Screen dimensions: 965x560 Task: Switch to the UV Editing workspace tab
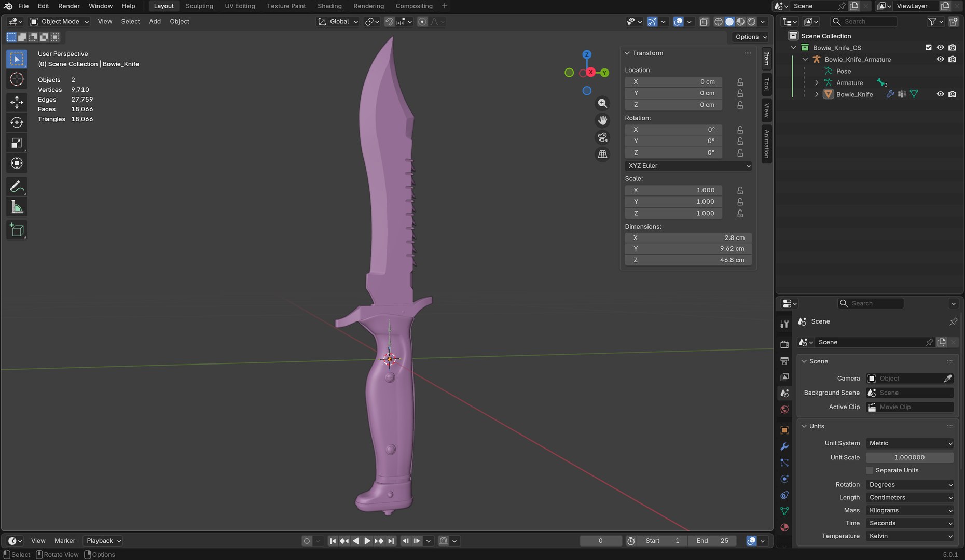pyautogui.click(x=240, y=6)
